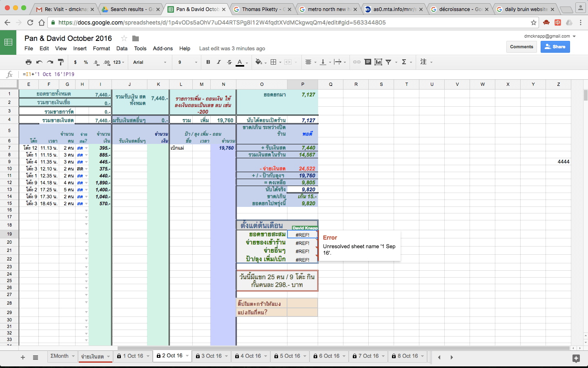This screenshot has width=588, height=368.
Task: Open the Insert comment icon
Action: (x=368, y=62)
